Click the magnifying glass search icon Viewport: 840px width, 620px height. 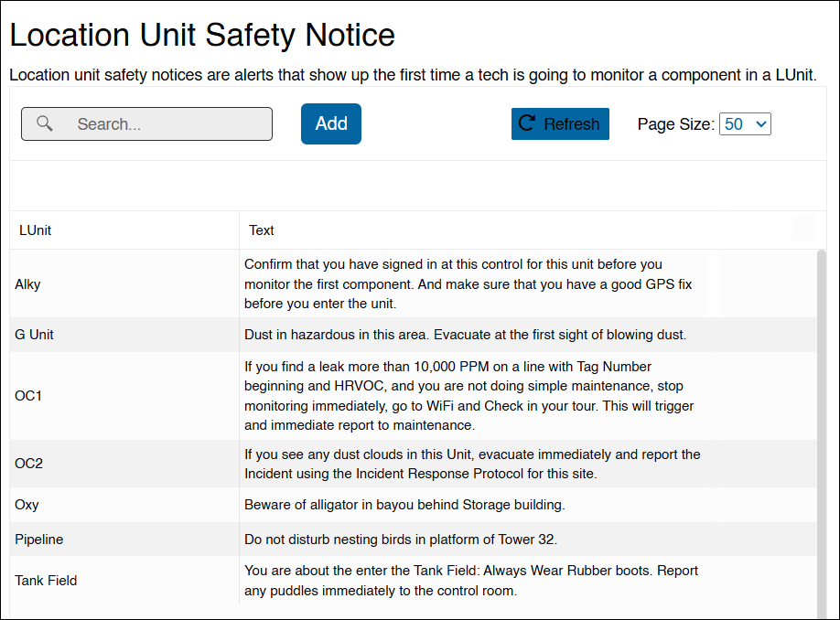[x=45, y=123]
